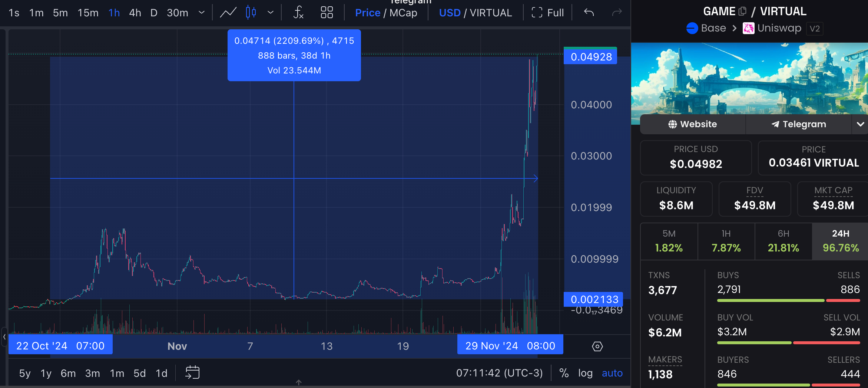Select the 5m timeframe
This screenshot has height=388, width=868.
tap(60, 13)
